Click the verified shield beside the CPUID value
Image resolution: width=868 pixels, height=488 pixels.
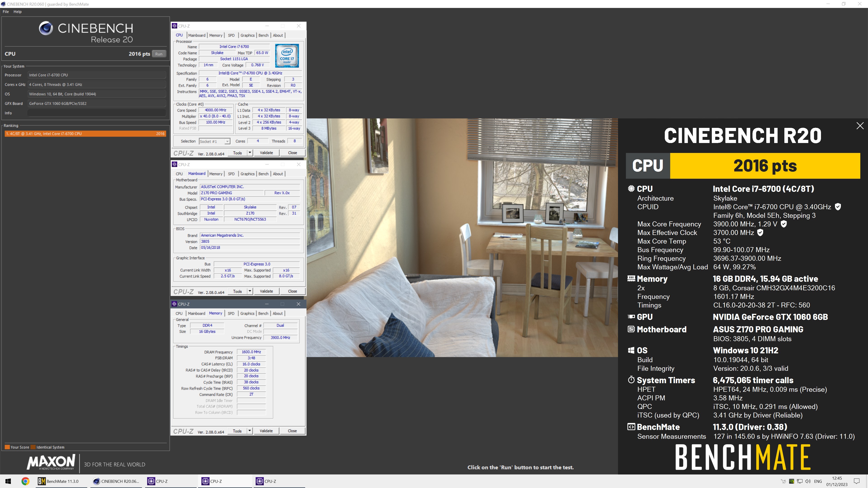[838, 207]
